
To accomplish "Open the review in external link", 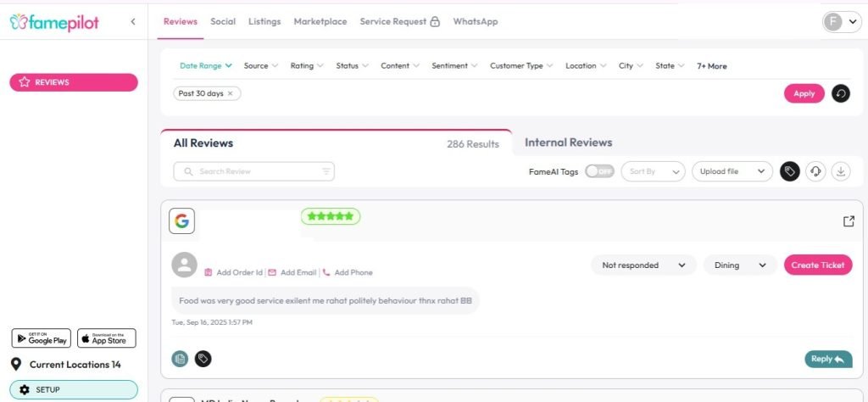I will (849, 221).
